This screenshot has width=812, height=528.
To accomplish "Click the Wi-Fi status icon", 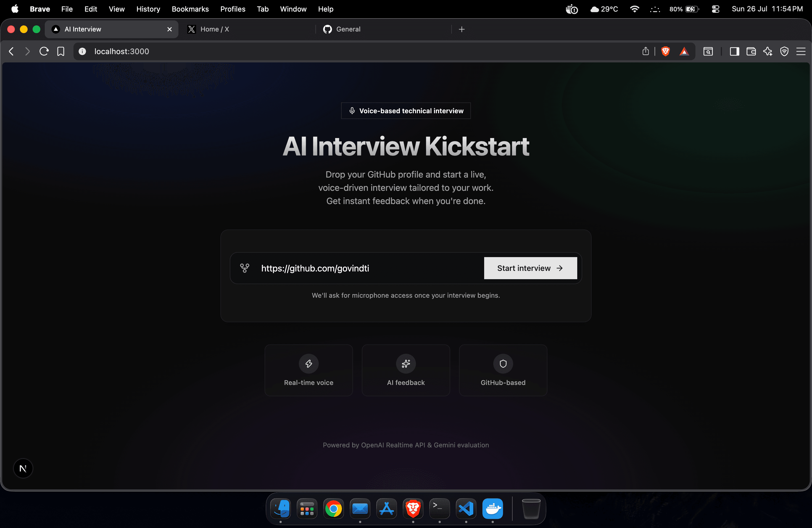I will [635, 9].
